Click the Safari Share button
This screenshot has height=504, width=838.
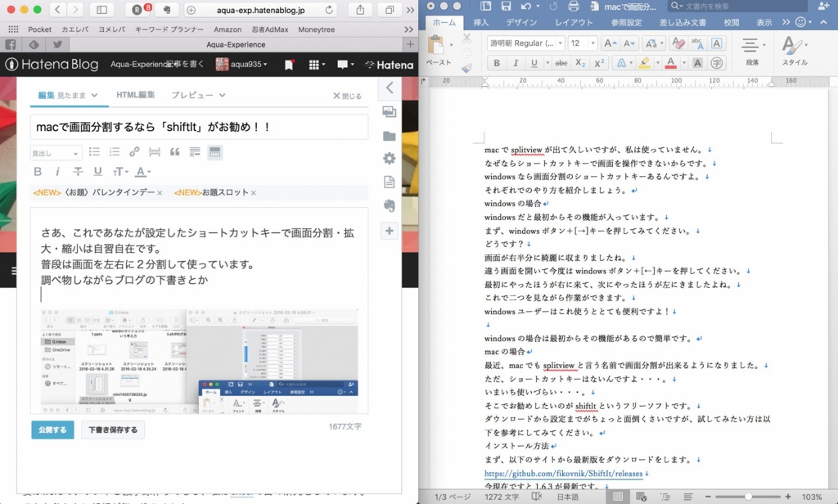[x=360, y=10]
